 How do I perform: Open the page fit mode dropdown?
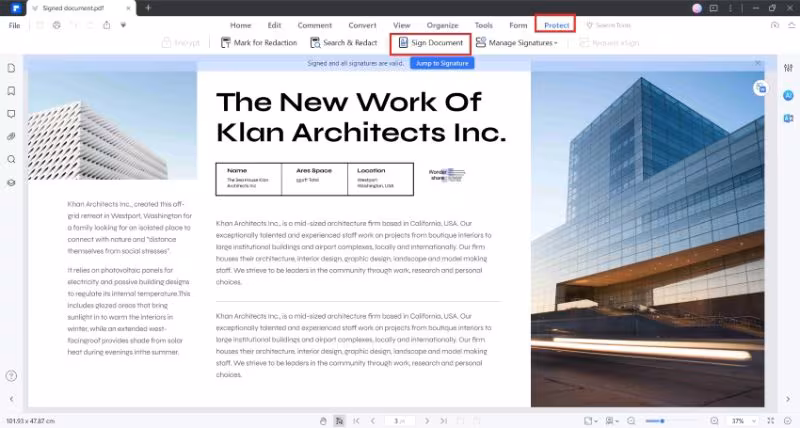tap(591, 421)
